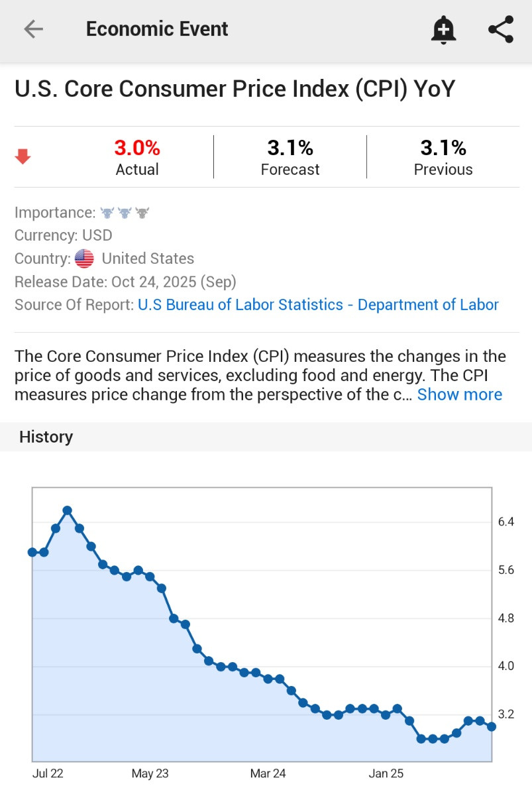
Task: Tap the second bull importance icon
Action: [125, 213]
